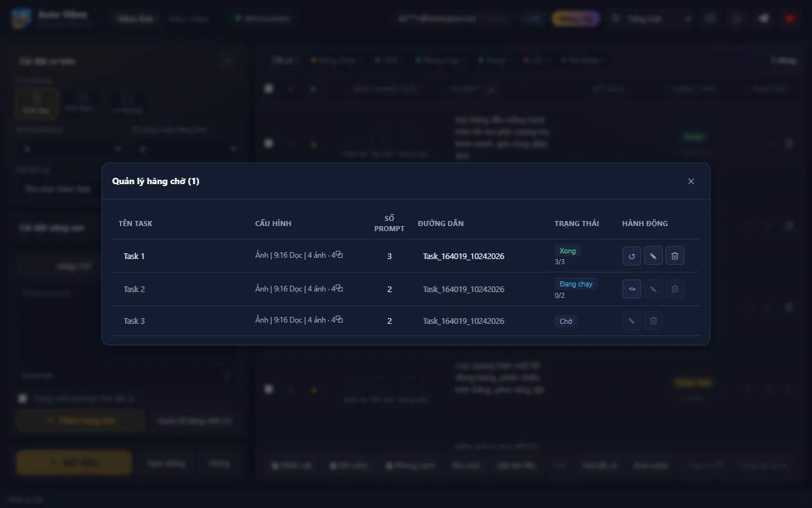
Task: Click the pencil icon in Task 3's row
Action: [x=632, y=321]
